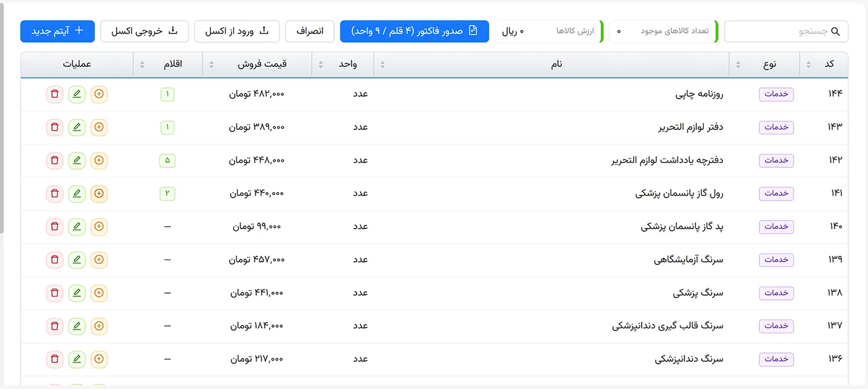This screenshot has width=868, height=389.
Task: Edit سرنگ دندانپزشکی row 136
Action: [x=77, y=359]
